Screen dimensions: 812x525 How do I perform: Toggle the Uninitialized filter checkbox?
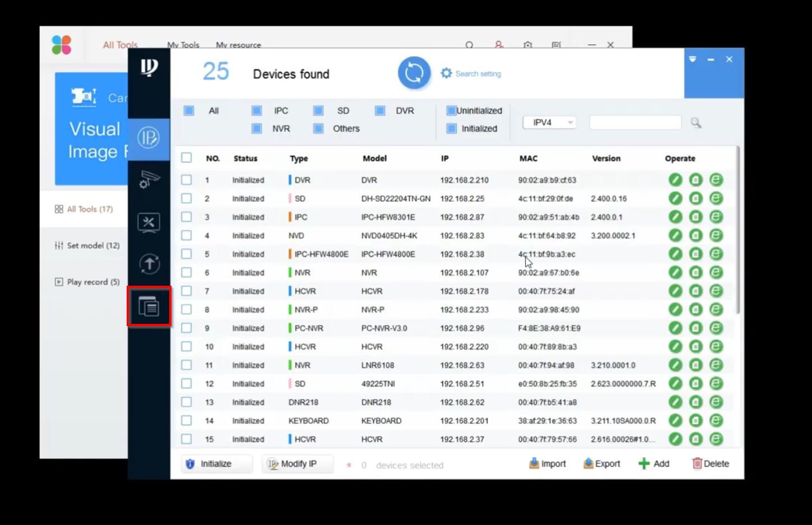point(451,110)
